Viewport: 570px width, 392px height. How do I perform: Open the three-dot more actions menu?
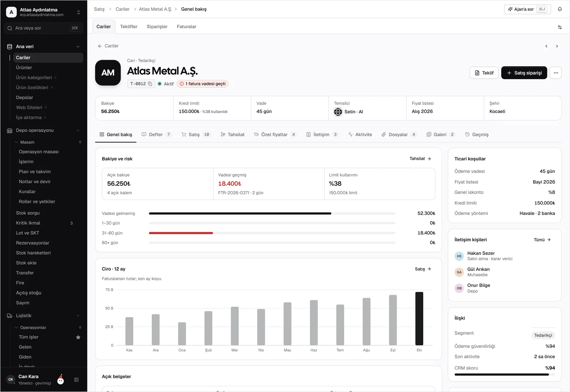(556, 73)
